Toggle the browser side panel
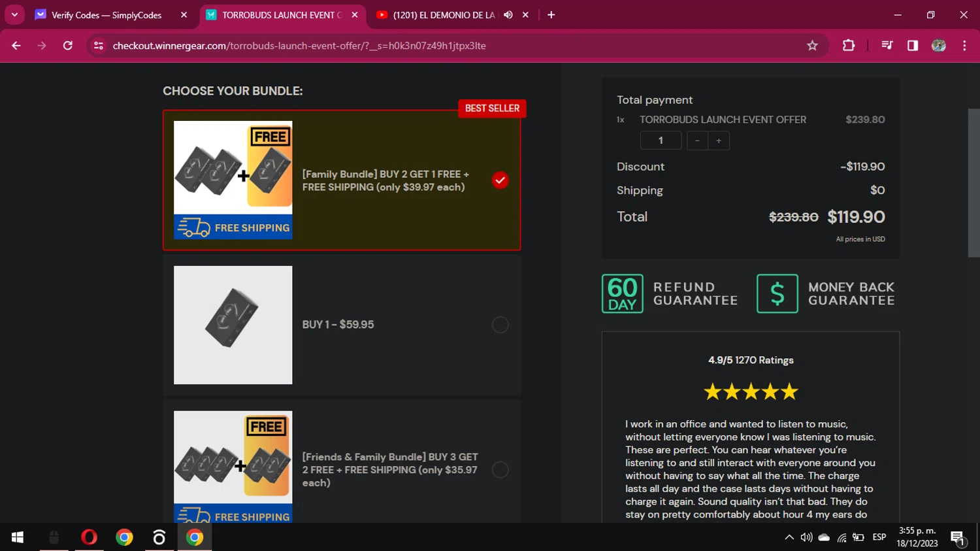The image size is (980, 551). 913,46
